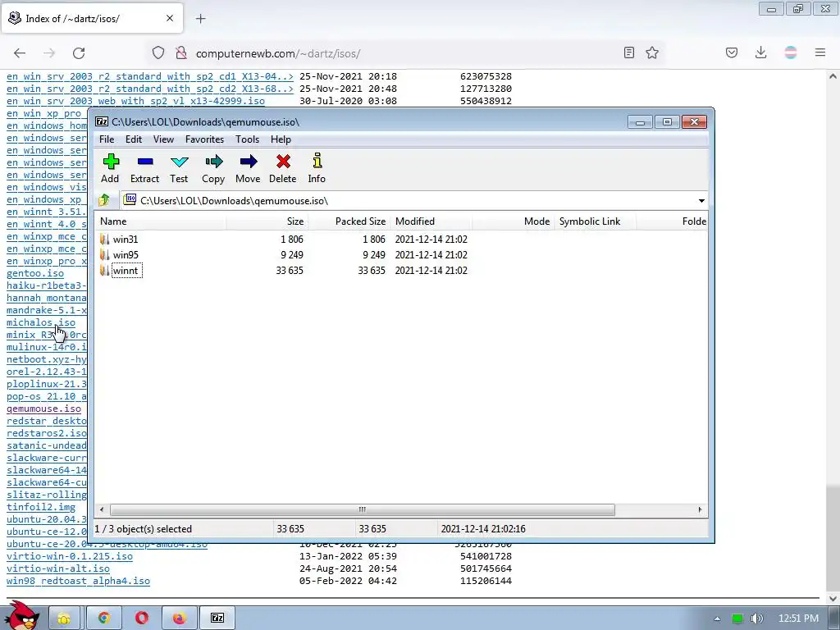
Task: Click the Firefox back arrow
Action: click(20, 52)
